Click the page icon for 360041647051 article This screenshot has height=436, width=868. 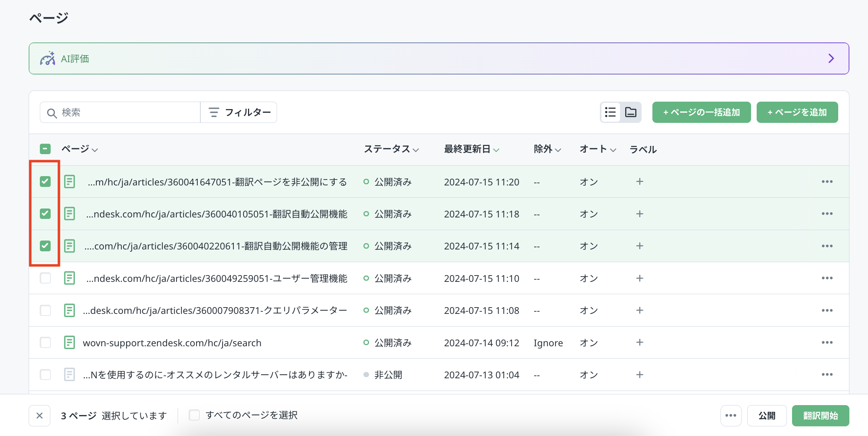[70, 182]
